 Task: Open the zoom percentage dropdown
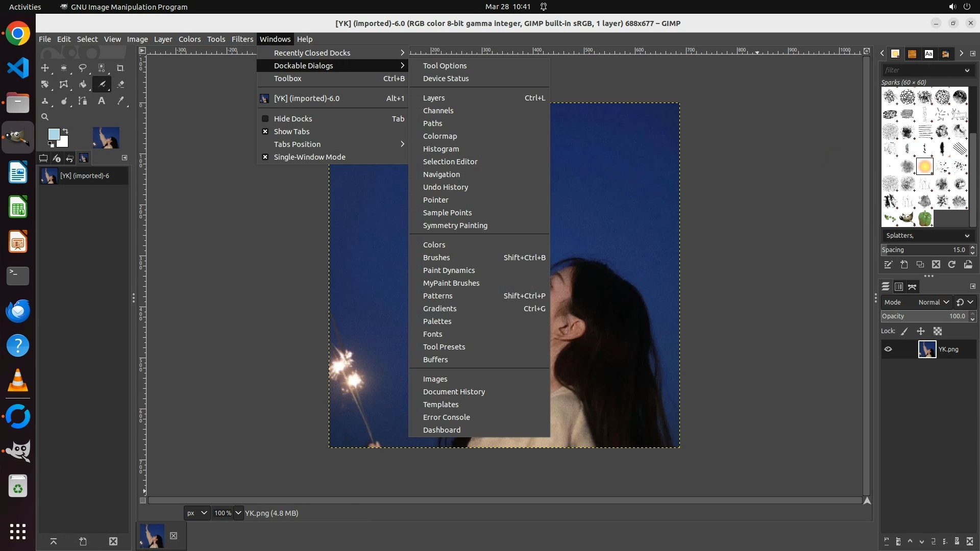(238, 513)
